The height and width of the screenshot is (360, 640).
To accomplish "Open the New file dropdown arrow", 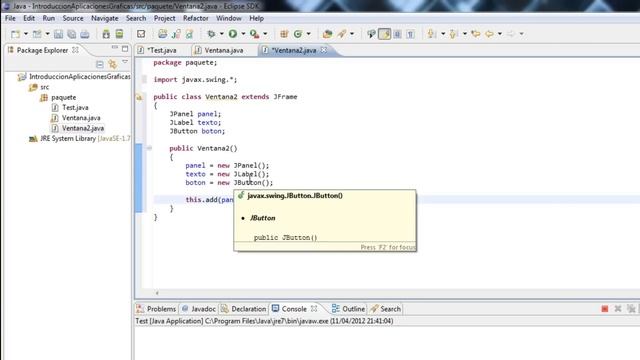I will pyautogui.click(x=26, y=34).
